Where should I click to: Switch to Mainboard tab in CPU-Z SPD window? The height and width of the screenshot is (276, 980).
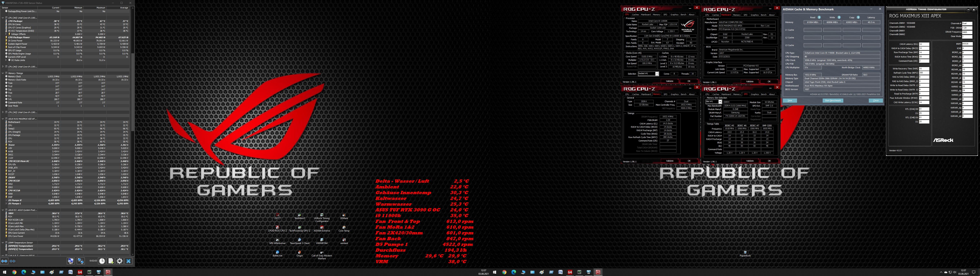pyautogui.click(x=726, y=94)
